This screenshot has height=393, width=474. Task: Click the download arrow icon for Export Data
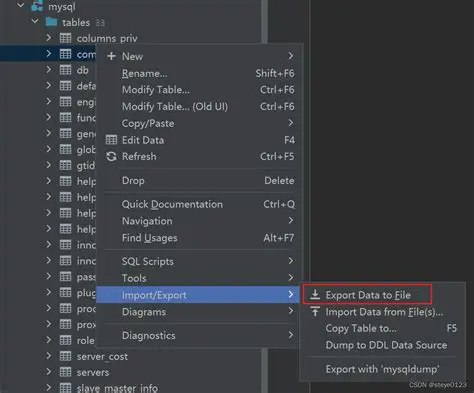pos(315,295)
